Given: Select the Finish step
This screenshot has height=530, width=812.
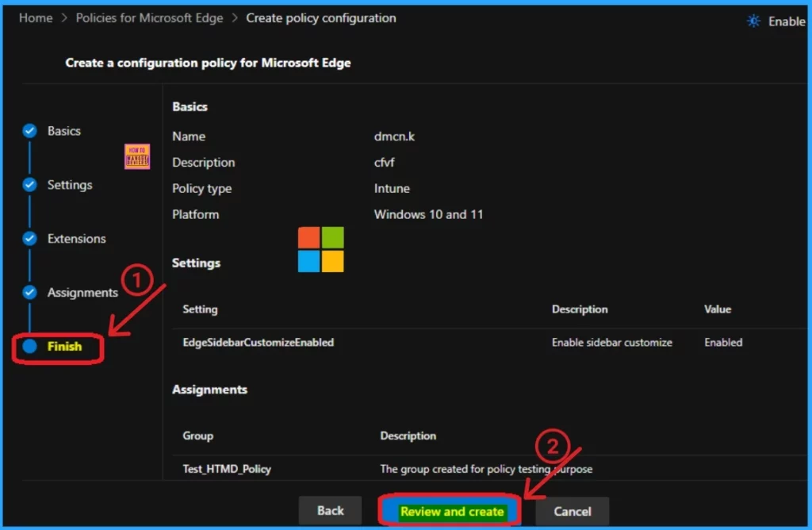Looking at the screenshot, I should [64, 346].
